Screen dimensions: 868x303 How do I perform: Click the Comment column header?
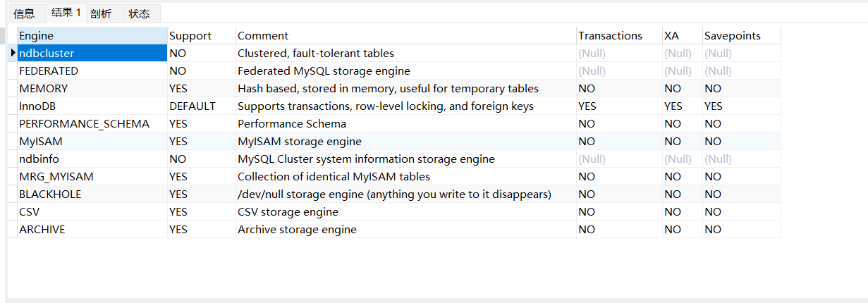pyautogui.click(x=405, y=36)
